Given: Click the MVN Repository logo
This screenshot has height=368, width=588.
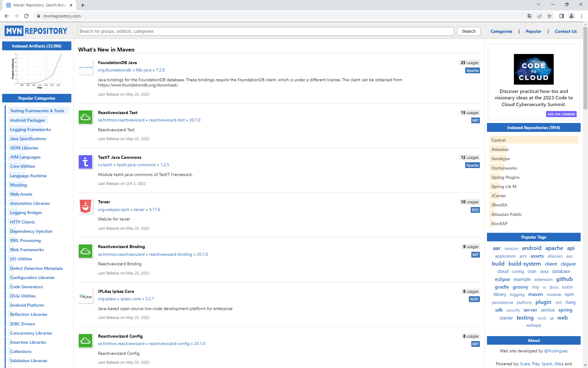Looking at the screenshot, I should pos(36,31).
